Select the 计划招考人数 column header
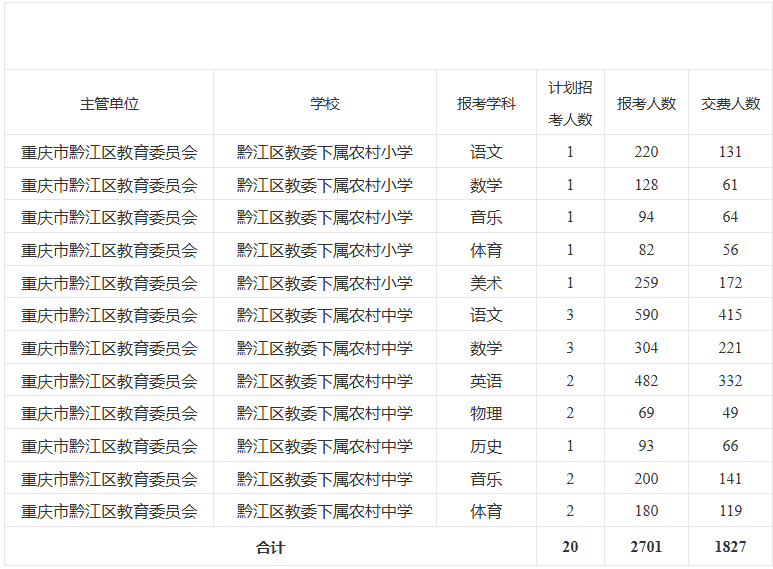The width and height of the screenshot is (773, 569). tap(570, 103)
